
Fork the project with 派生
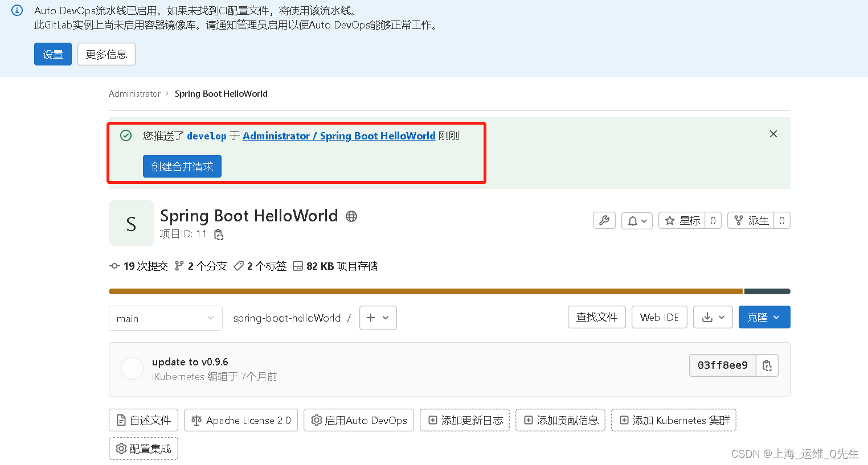coord(751,220)
